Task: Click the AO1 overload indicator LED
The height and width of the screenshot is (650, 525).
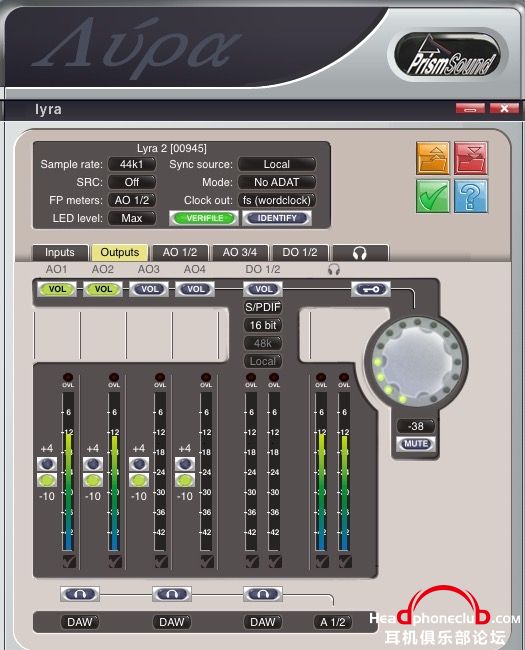Action: point(68,377)
